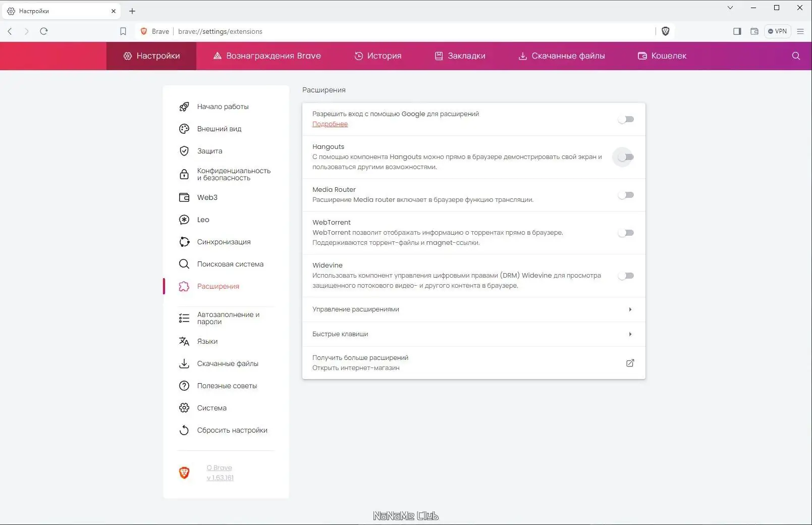The height and width of the screenshot is (525, 812).
Task: Click the Brave shield icon in the address bar
Action: point(665,31)
